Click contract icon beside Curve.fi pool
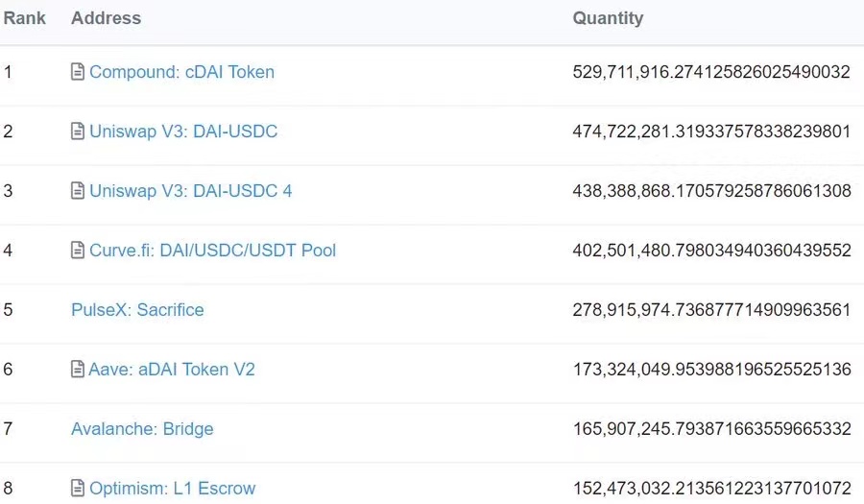 click(78, 251)
